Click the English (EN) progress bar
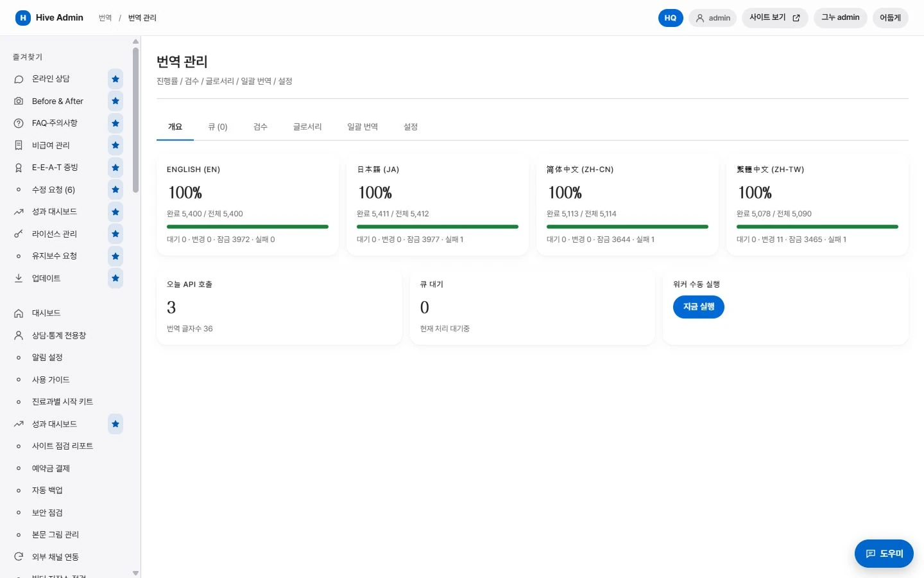Image resolution: width=924 pixels, height=578 pixels. pos(248,227)
